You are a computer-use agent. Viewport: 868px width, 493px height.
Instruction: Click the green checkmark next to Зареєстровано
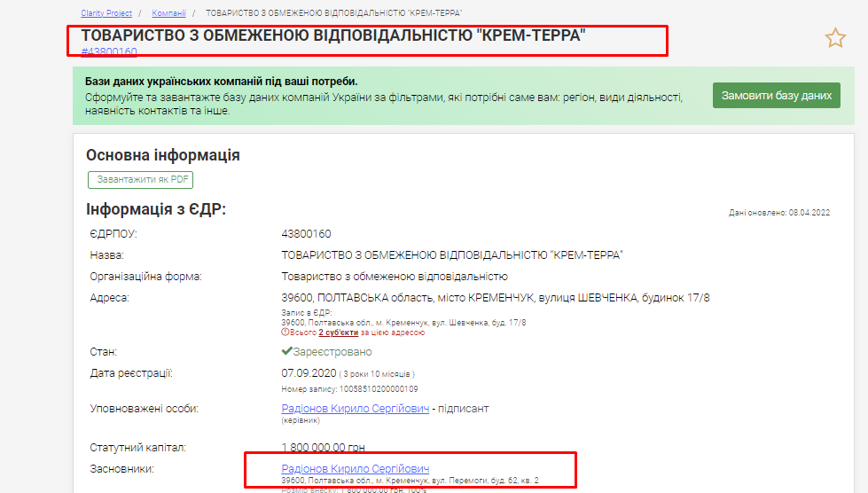coord(286,351)
